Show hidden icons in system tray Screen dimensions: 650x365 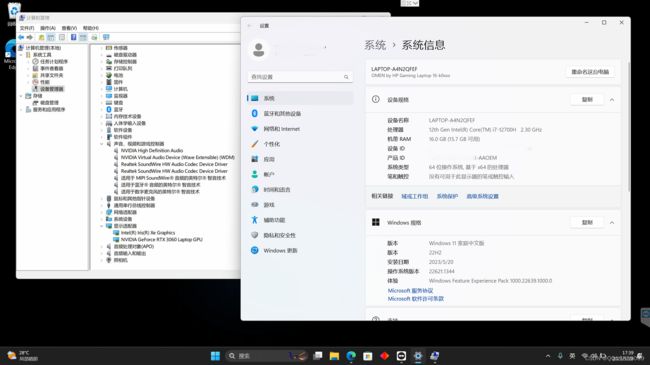(x=548, y=356)
